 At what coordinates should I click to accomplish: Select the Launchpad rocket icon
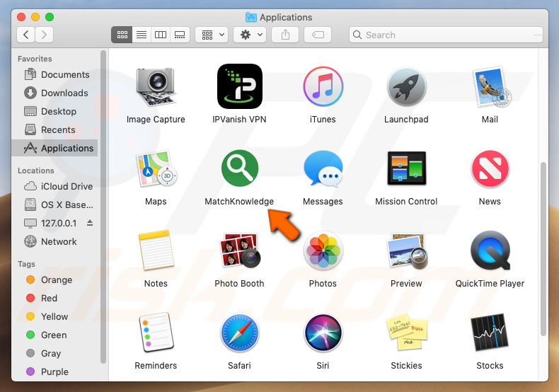coord(406,86)
